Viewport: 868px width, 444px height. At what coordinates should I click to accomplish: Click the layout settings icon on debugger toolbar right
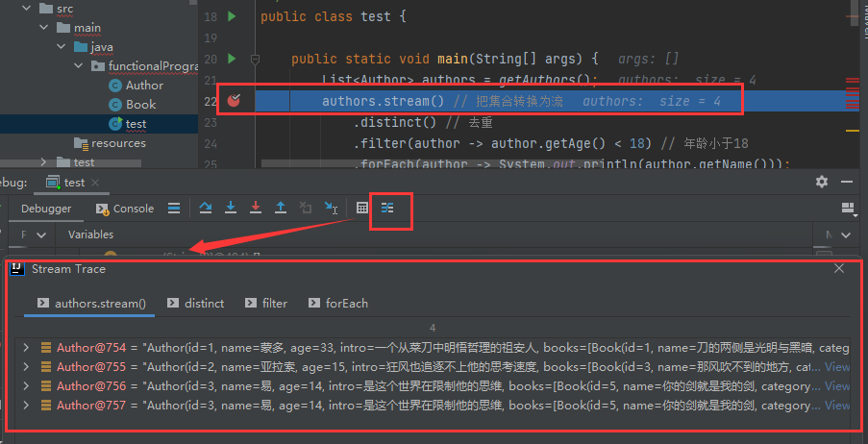tap(847, 209)
